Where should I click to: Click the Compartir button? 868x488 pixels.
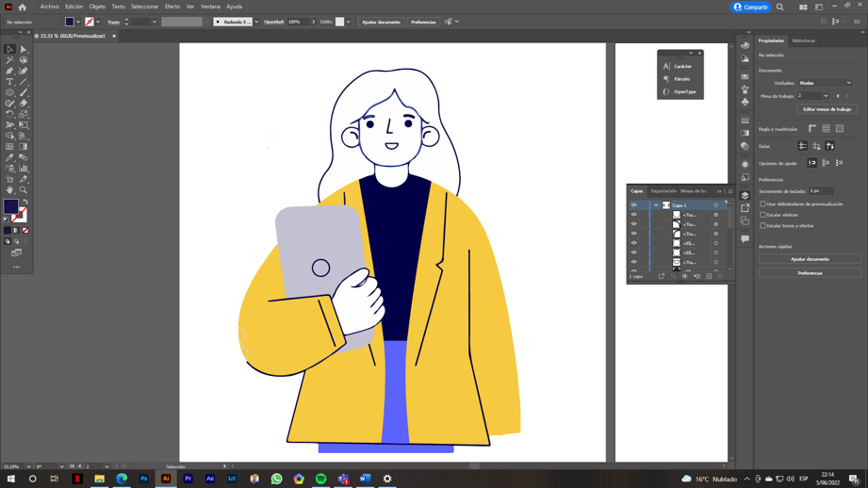click(751, 7)
